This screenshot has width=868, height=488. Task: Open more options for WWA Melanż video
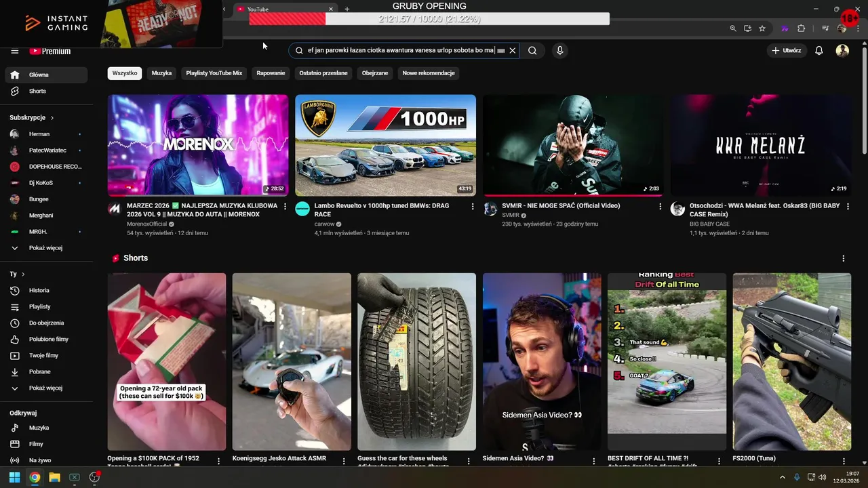click(x=848, y=206)
